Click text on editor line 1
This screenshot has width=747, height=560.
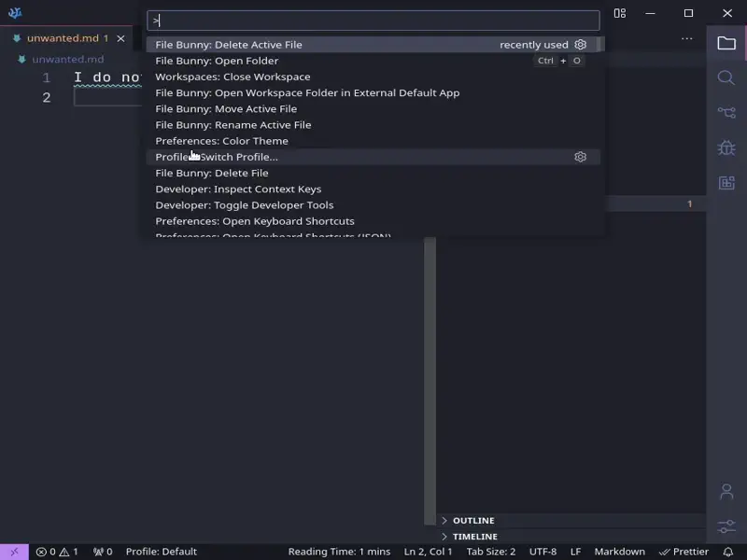click(107, 77)
